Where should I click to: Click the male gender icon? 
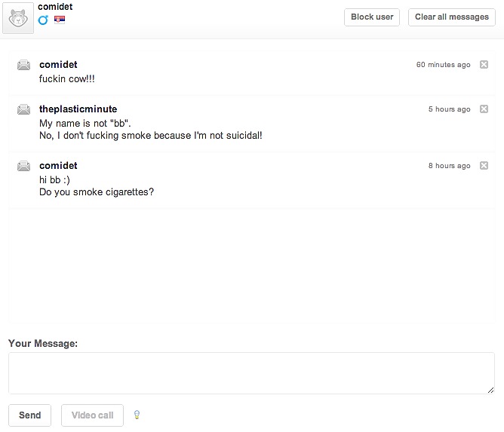click(43, 20)
